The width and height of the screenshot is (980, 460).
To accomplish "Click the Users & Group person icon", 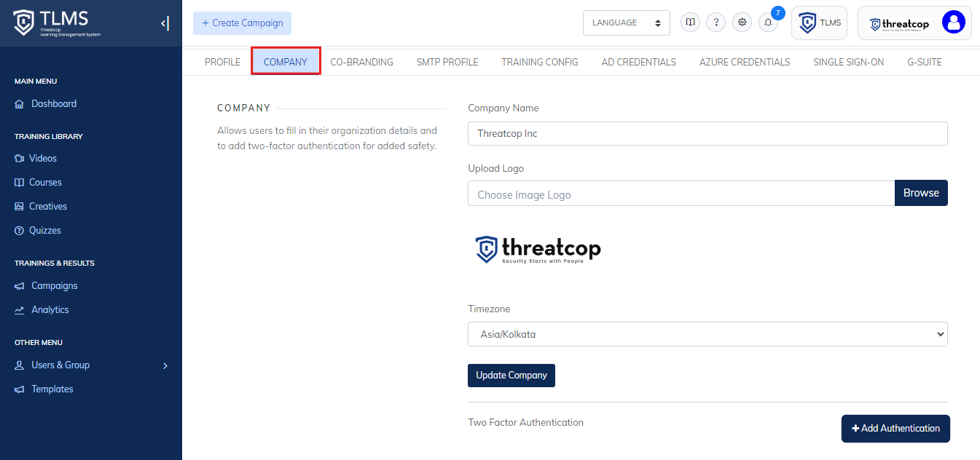I will pyautogui.click(x=19, y=365).
